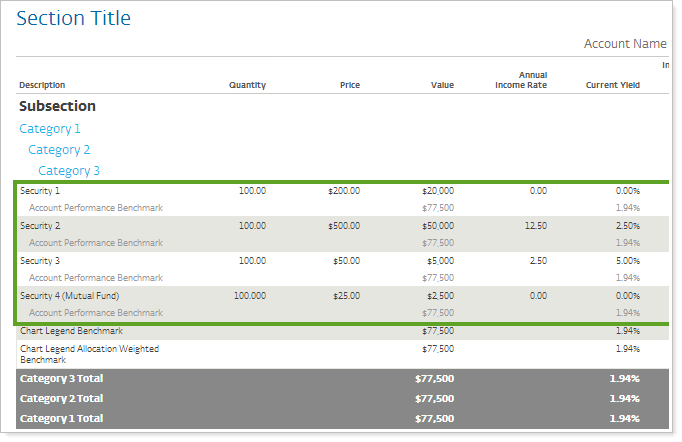
Task: Open the Category 3 link
Action: [69, 171]
